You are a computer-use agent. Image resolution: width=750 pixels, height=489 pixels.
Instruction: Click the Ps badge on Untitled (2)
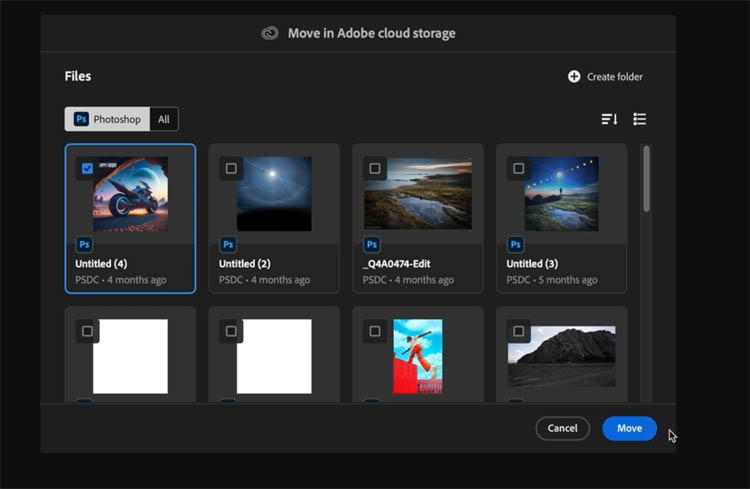(x=228, y=244)
